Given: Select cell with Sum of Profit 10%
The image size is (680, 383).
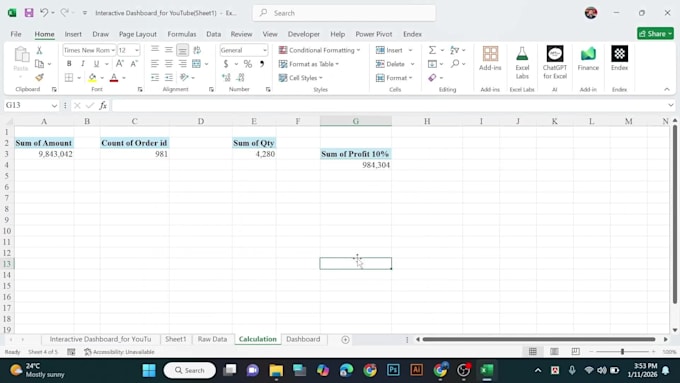Looking at the screenshot, I should [x=355, y=154].
